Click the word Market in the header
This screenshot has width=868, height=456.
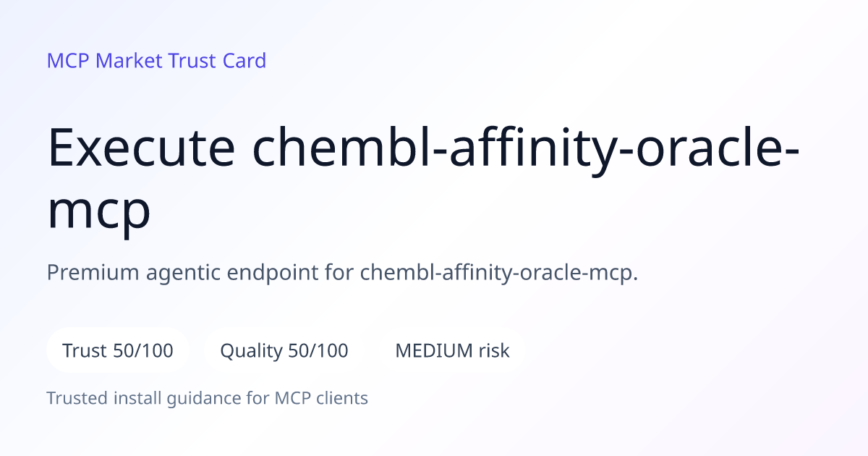(129, 61)
